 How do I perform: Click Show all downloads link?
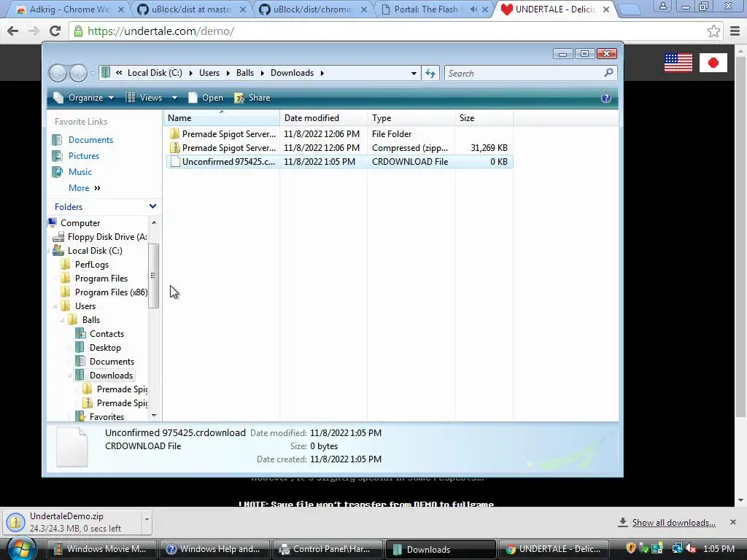click(673, 522)
